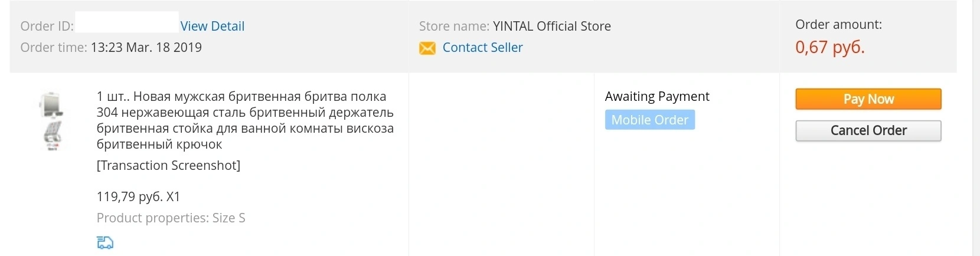
Task: Open the Transaction Screenshot link
Action: coord(168,165)
